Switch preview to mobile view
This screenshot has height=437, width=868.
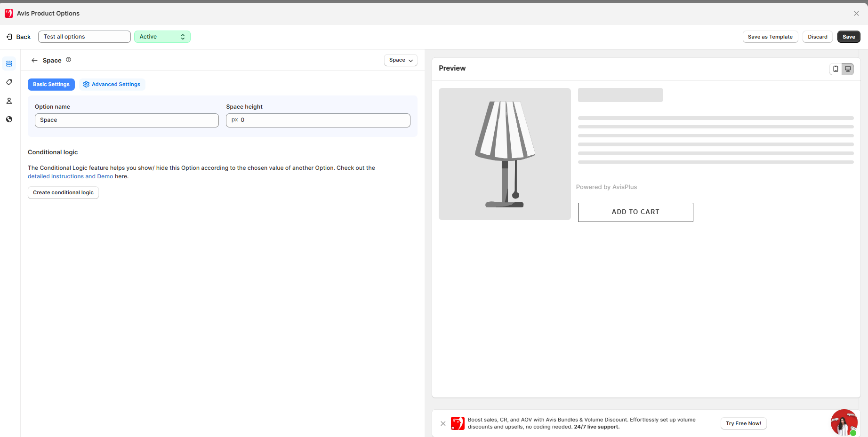(836, 69)
